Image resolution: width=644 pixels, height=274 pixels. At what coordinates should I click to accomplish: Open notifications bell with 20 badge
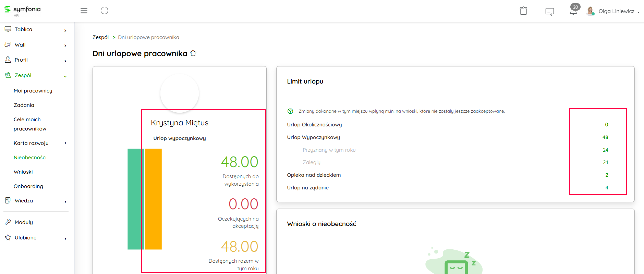pyautogui.click(x=573, y=11)
